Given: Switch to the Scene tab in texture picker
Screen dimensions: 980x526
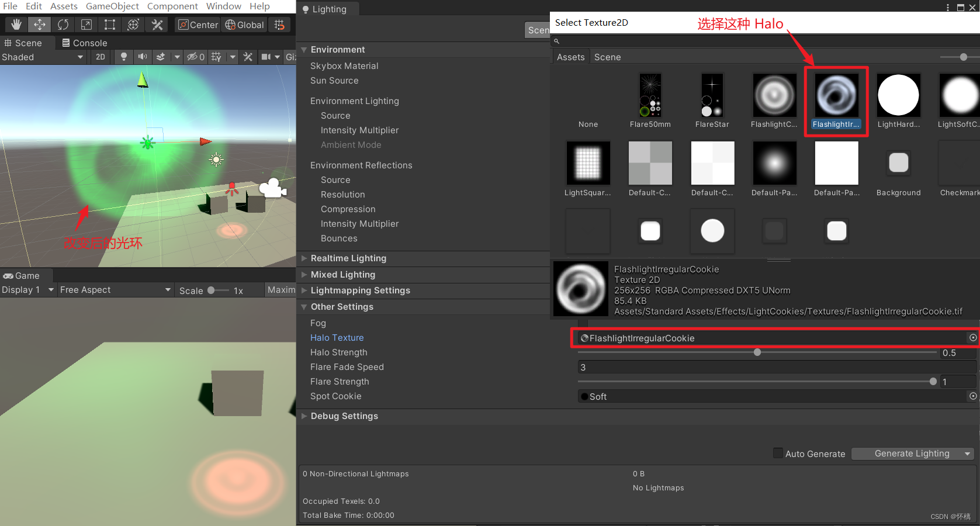Looking at the screenshot, I should pyautogui.click(x=607, y=57).
